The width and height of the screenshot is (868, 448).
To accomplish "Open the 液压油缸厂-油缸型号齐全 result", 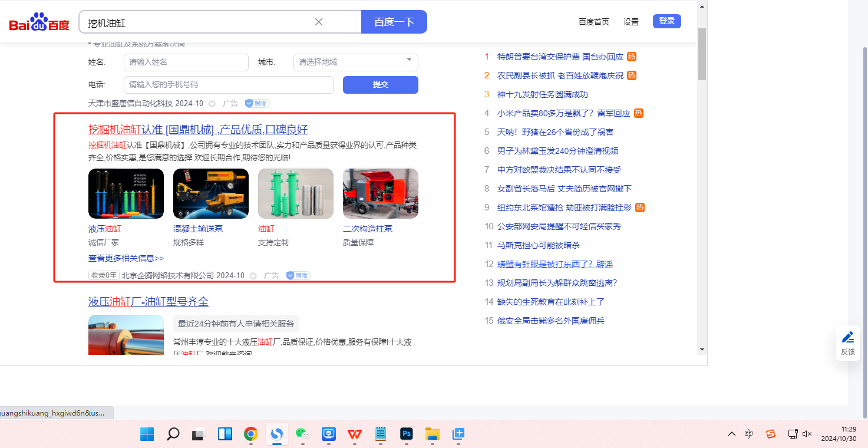I will [148, 302].
